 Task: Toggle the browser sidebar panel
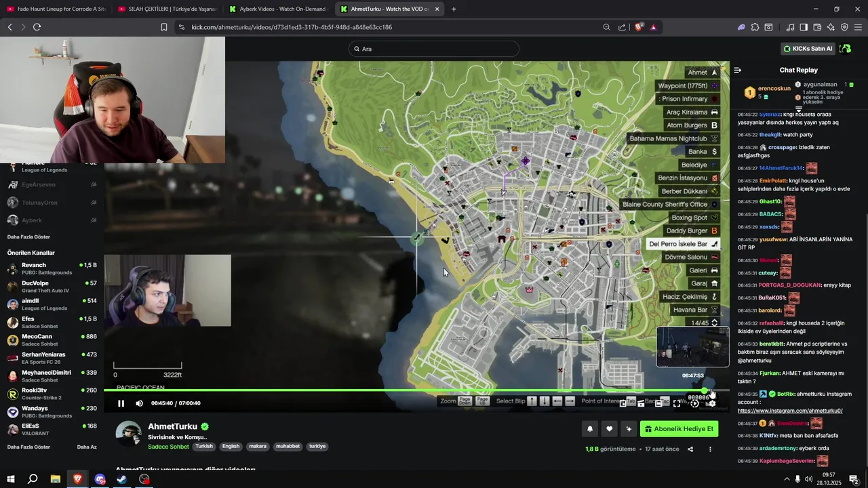coord(804,27)
